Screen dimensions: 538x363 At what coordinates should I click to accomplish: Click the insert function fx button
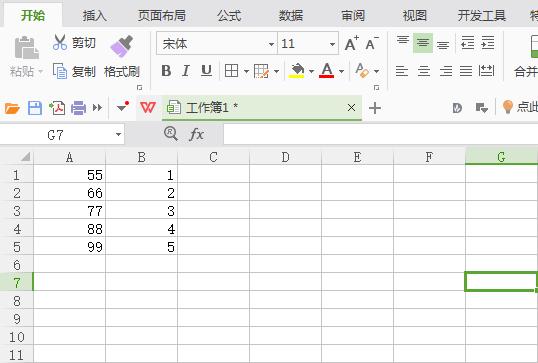(197, 134)
